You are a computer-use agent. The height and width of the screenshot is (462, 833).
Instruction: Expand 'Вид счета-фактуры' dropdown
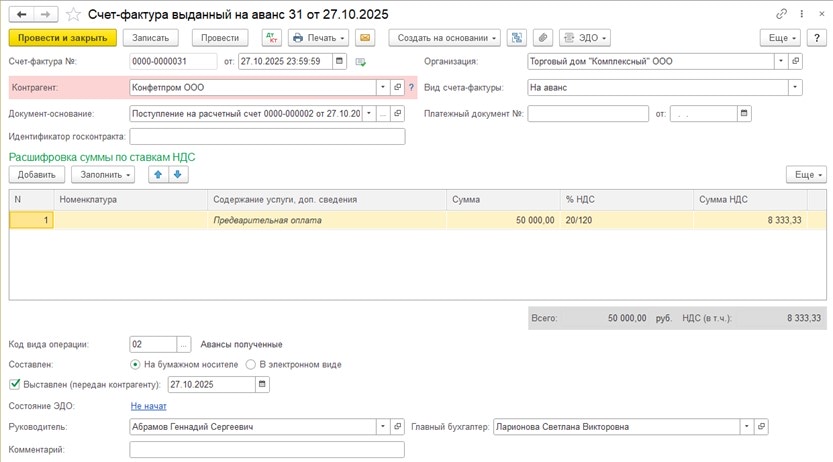tap(795, 87)
